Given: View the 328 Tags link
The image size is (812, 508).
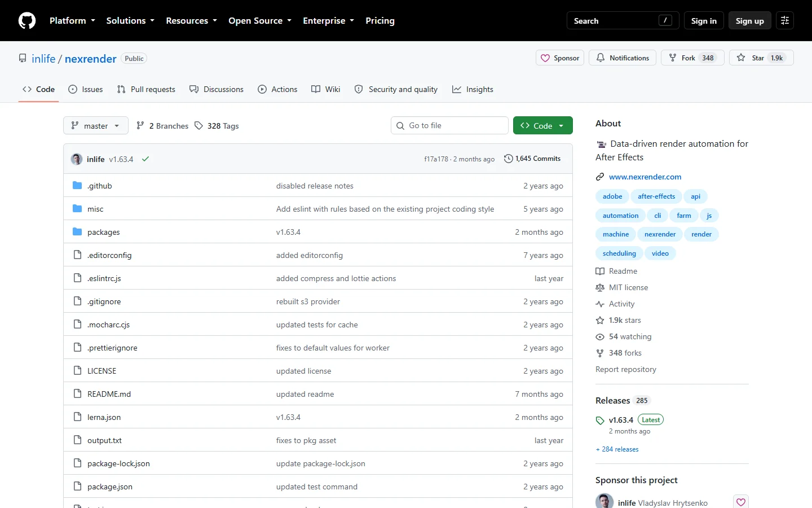Looking at the screenshot, I should (x=217, y=126).
